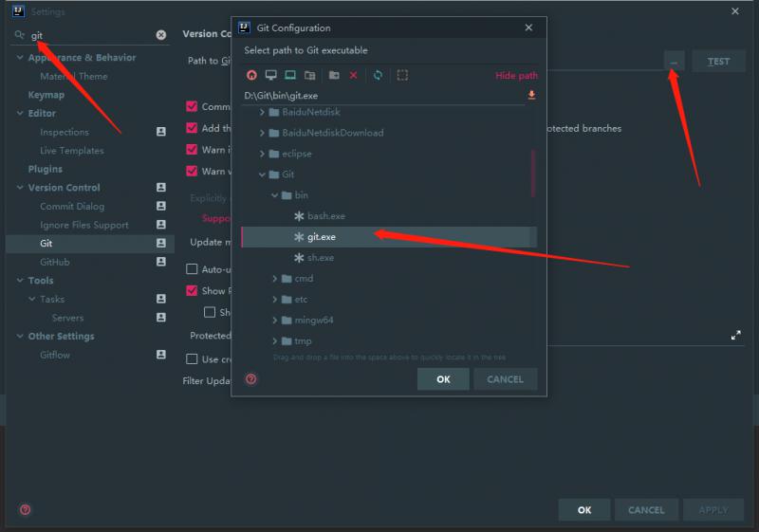This screenshot has height=532, width=759.
Task: Click the profile icon beside GitHub
Action: pyautogui.click(x=161, y=262)
